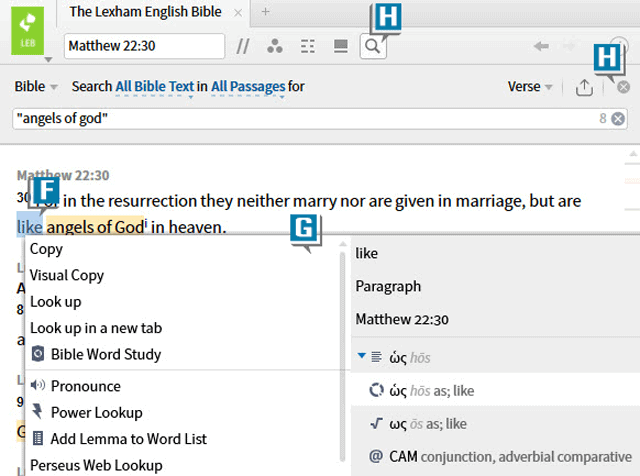The image size is (640, 476).
Task: Select Look up in context menu
Action: tap(56, 302)
